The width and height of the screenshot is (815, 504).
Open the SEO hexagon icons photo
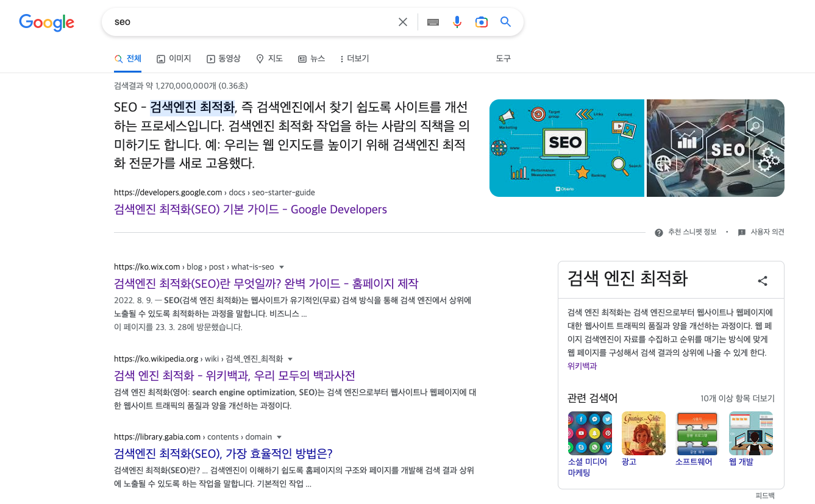[716, 148]
